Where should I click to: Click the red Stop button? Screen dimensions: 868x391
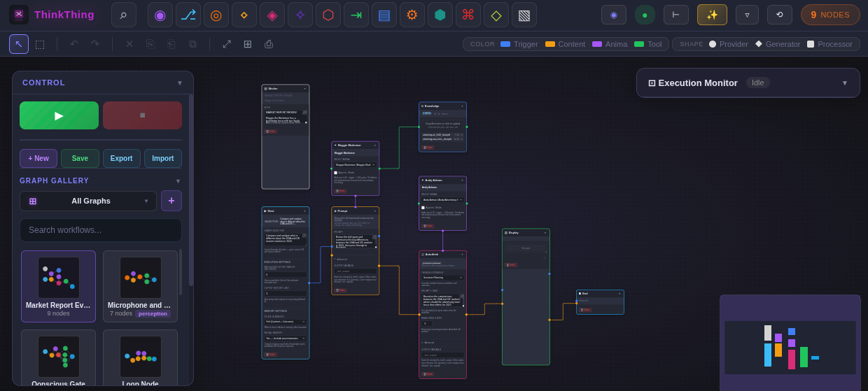click(142, 115)
